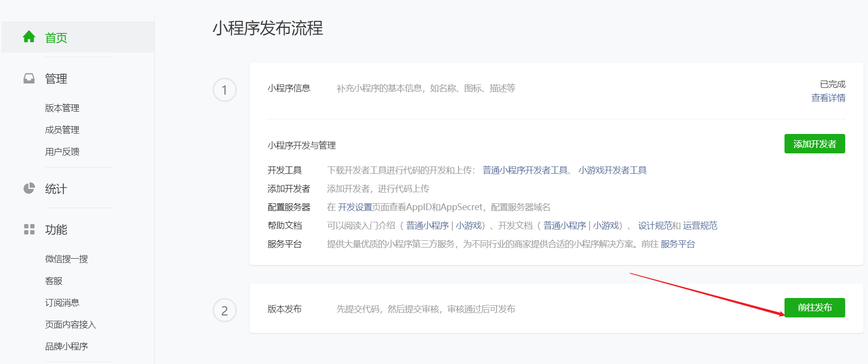Open the 小游戏开发者工具 link

613,170
